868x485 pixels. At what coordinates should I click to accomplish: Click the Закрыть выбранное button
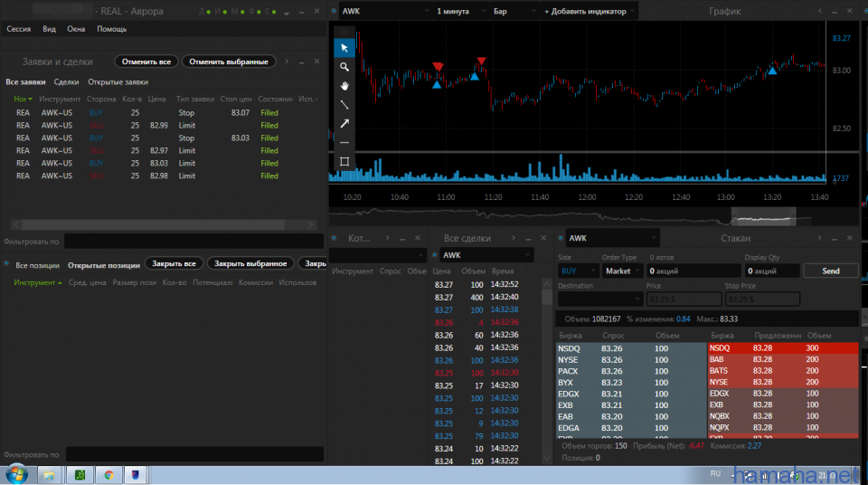(250, 263)
